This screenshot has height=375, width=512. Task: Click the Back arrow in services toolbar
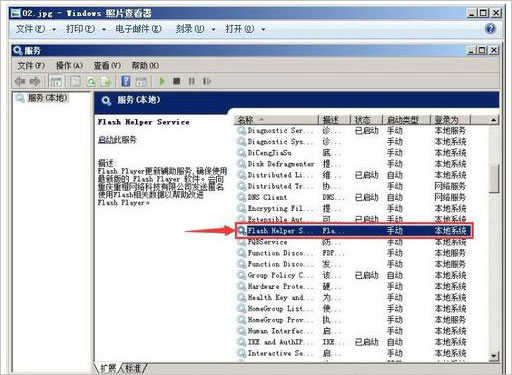20,81
